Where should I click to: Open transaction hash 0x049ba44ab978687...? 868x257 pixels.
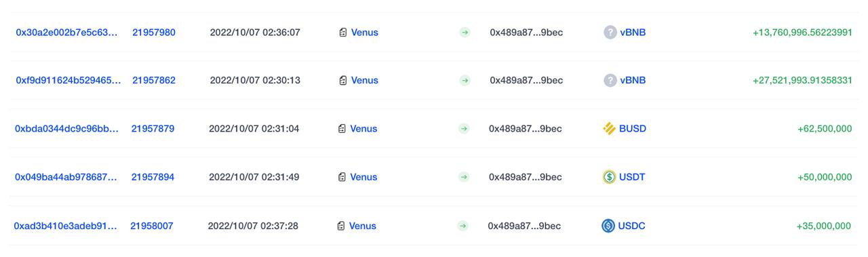tap(66, 177)
